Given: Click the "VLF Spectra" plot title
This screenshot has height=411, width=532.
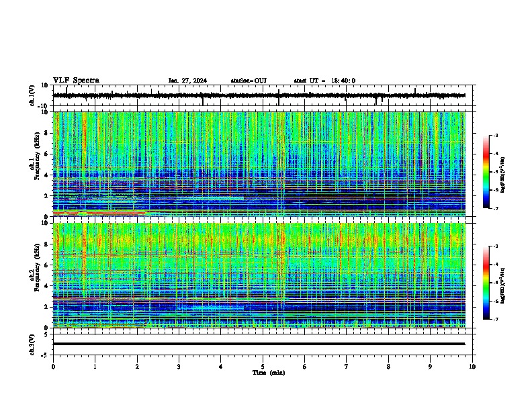Looking at the screenshot, I should point(76,81).
